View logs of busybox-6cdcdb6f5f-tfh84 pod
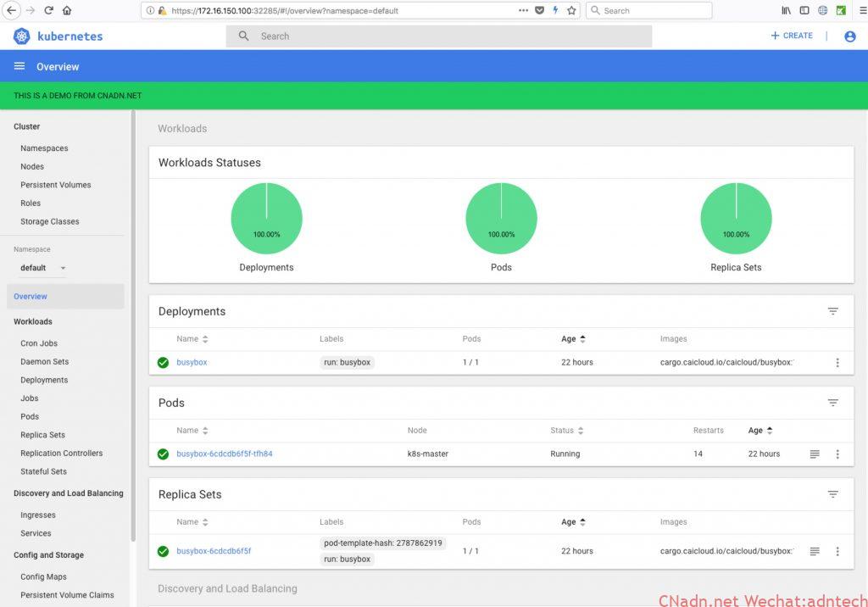Screen dimensions: 868x607 [x=815, y=454]
